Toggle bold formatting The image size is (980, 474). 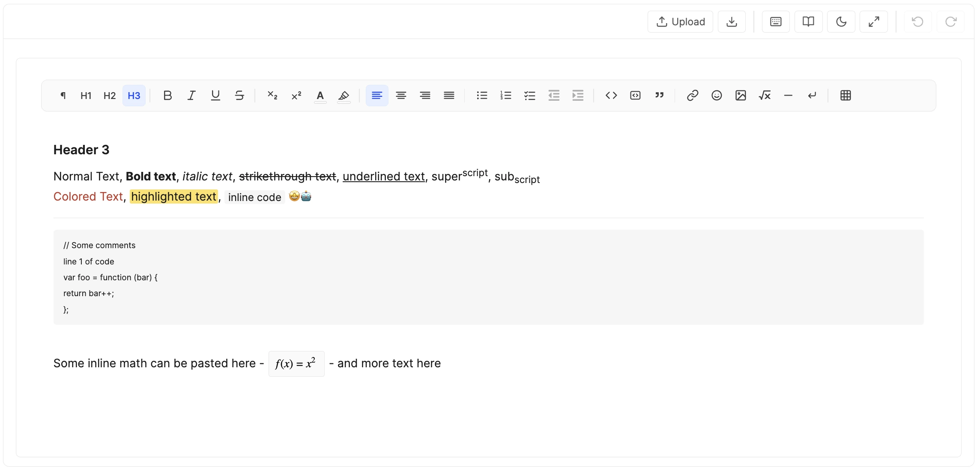167,95
